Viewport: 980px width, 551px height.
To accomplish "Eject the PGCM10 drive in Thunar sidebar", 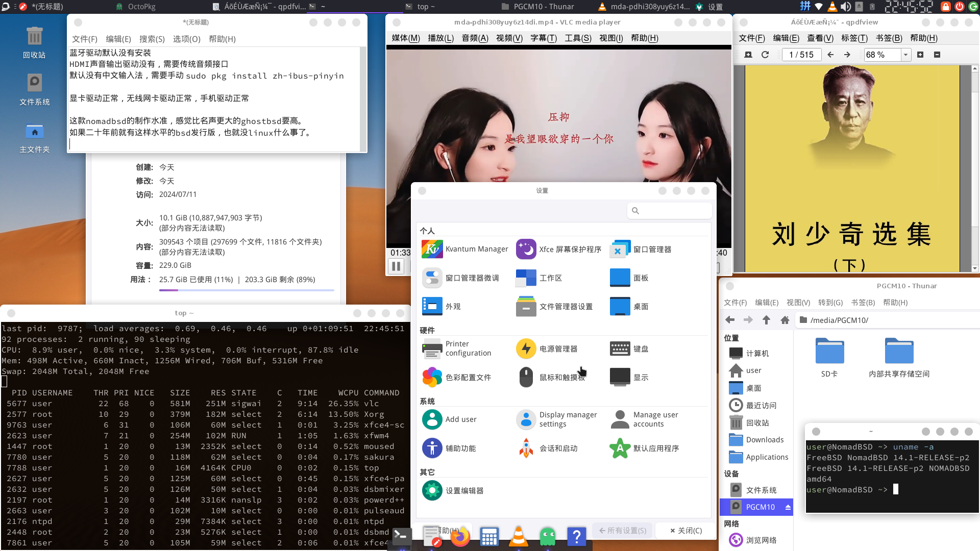I will point(788,507).
